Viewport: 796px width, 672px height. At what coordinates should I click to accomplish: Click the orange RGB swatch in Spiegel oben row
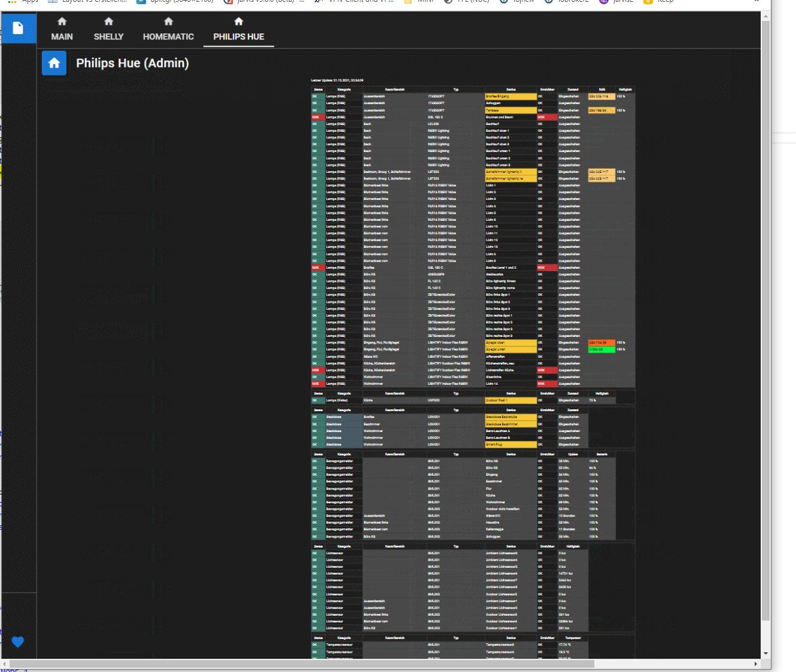click(x=601, y=343)
